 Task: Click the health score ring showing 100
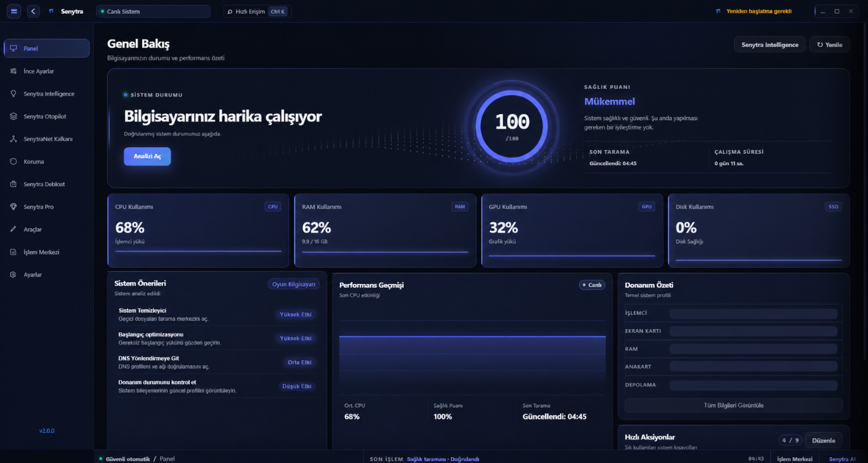512,125
